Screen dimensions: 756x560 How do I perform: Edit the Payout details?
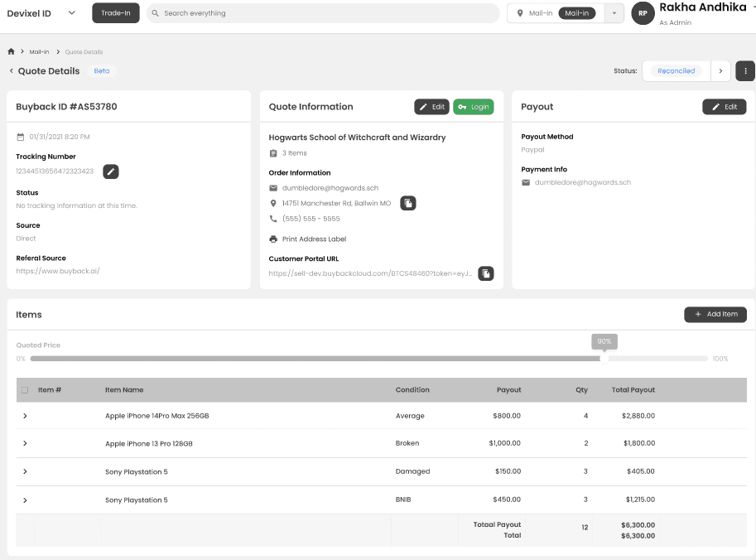[725, 107]
